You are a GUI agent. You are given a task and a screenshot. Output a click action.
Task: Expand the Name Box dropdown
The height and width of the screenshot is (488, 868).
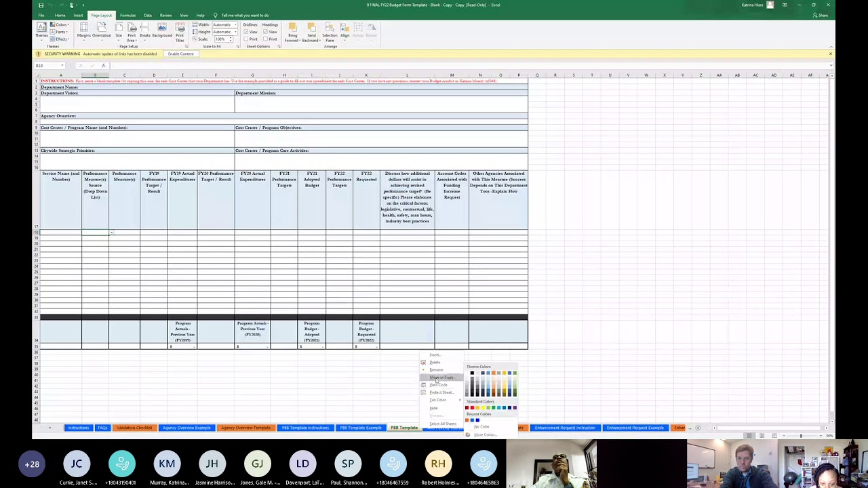click(x=62, y=66)
